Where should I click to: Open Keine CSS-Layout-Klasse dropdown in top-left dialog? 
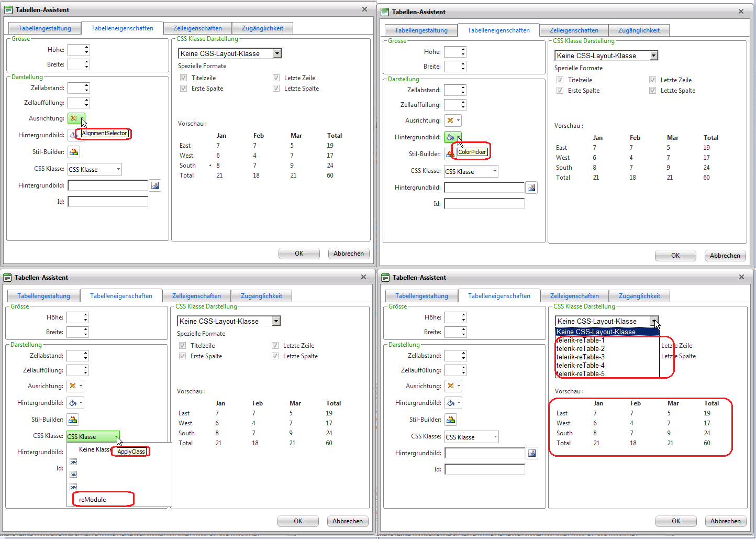click(230, 53)
